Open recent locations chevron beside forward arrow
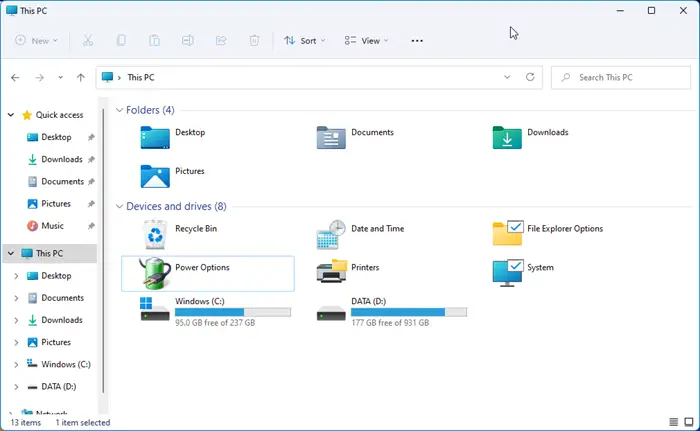 point(60,78)
